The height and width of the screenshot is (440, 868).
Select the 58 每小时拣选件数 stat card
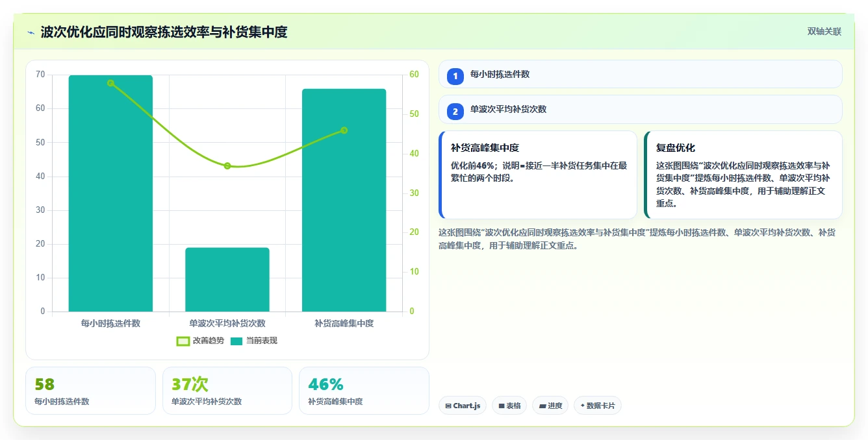coord(90,391)
